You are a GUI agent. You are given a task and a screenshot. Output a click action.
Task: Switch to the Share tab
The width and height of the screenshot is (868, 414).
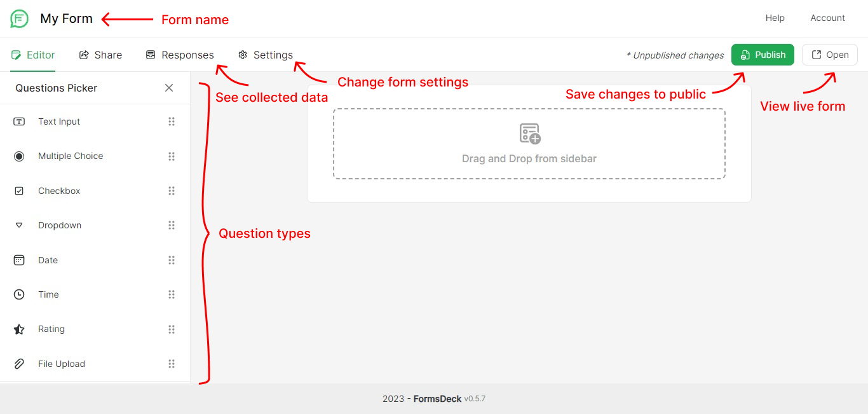[x=100, y=55]
